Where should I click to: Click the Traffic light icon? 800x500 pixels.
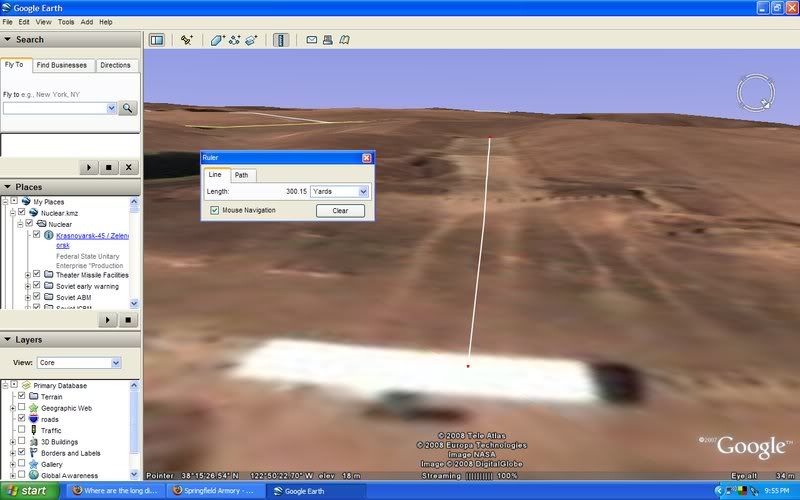pos(34,430)
